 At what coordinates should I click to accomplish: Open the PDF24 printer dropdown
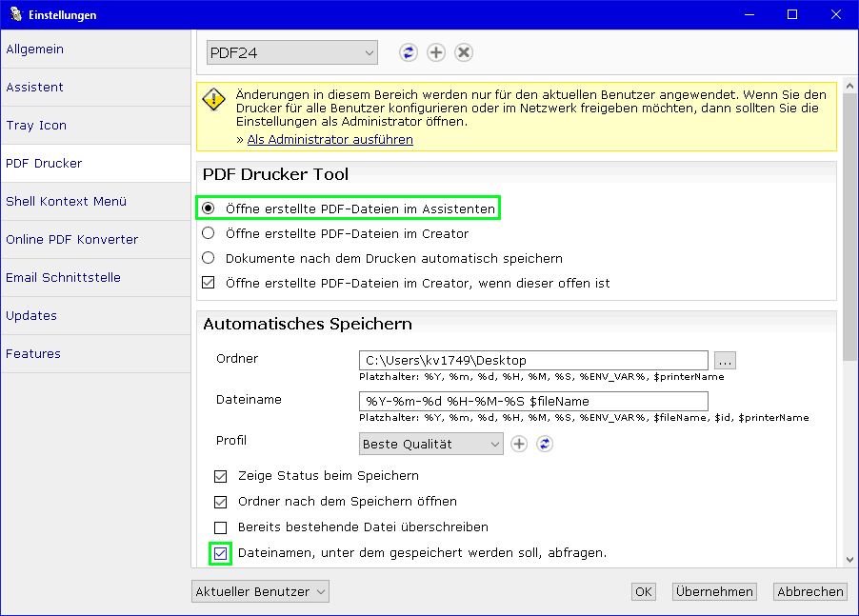point(292,53)
